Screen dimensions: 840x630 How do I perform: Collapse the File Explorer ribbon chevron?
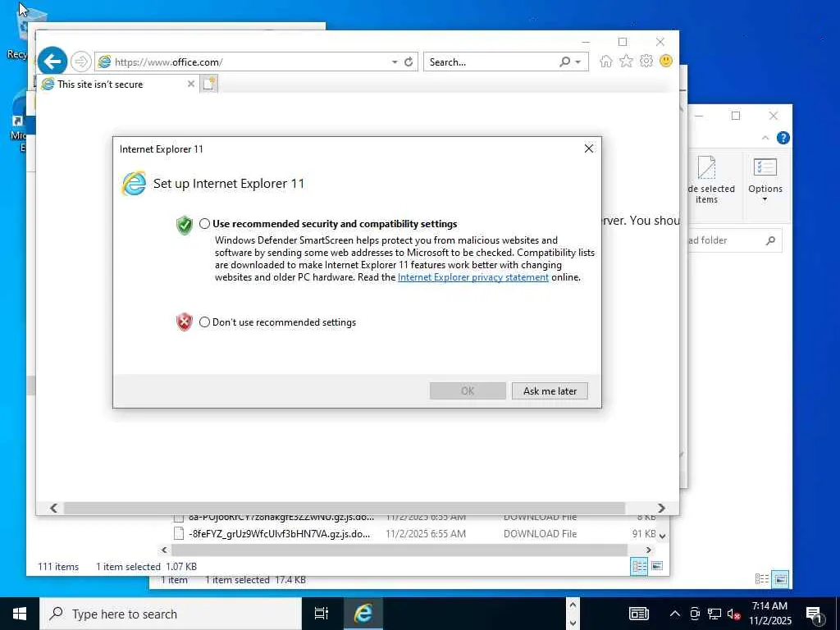tap(765, 138)
